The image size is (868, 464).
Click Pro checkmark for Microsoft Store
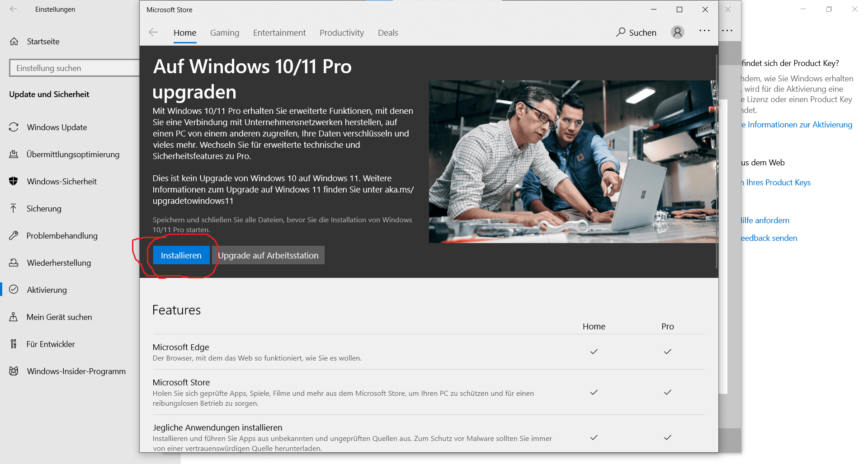tap(668, 392)
